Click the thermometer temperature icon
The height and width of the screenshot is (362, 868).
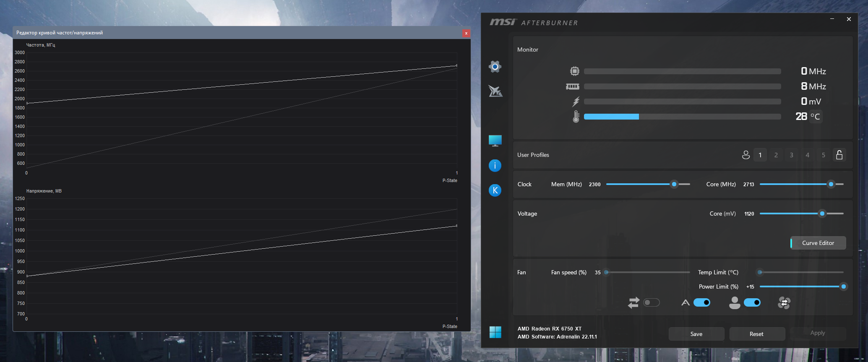pos(576,117)
